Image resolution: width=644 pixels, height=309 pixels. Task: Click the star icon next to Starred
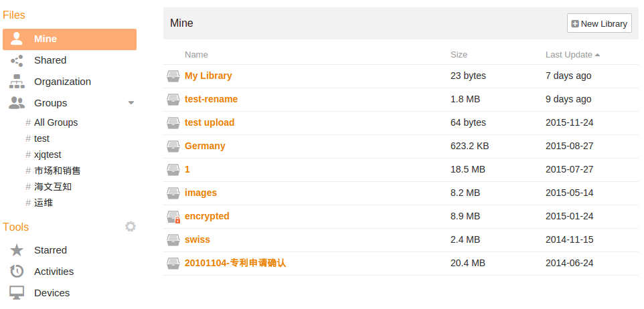click(17, 250)
